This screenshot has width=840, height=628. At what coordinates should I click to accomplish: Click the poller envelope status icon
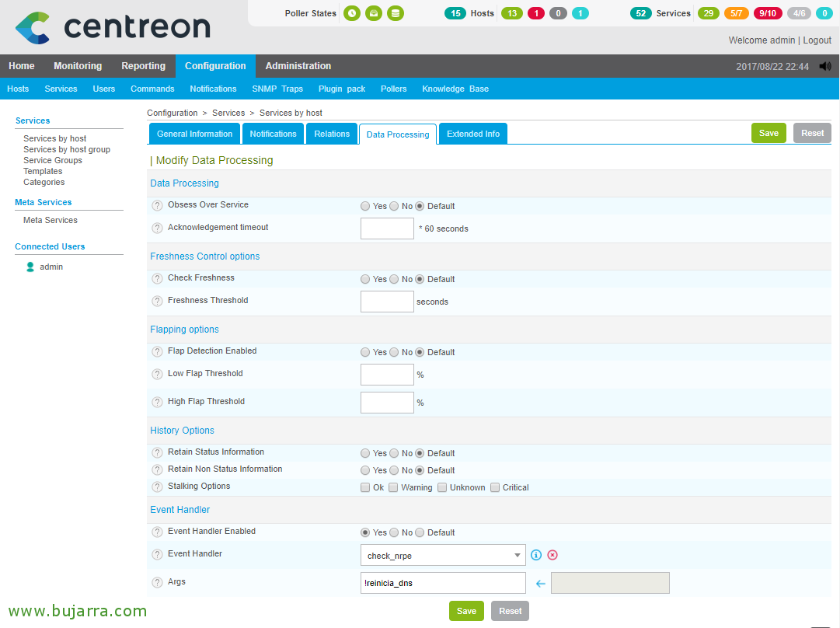[374, 13]
